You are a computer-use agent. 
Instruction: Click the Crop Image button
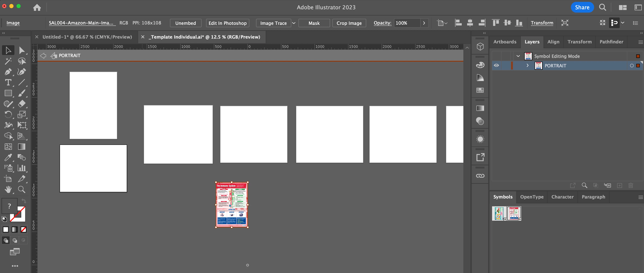pos(349,23)
